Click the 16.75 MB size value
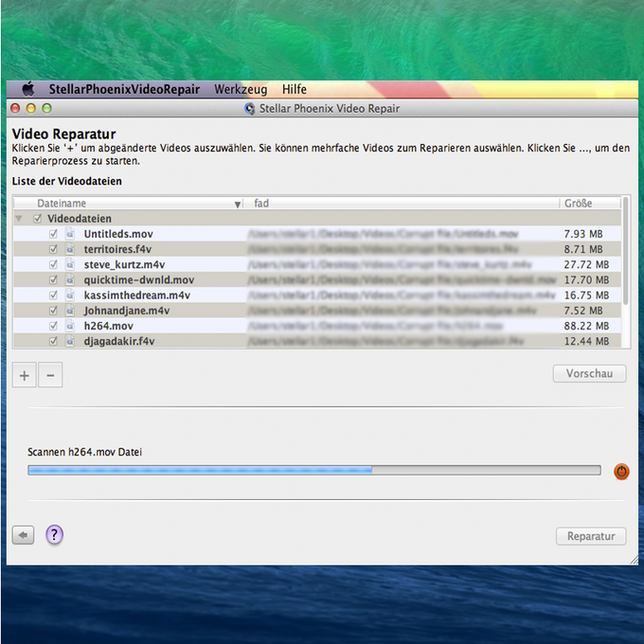This screenshot has height=644, width=644. (586, 295)
